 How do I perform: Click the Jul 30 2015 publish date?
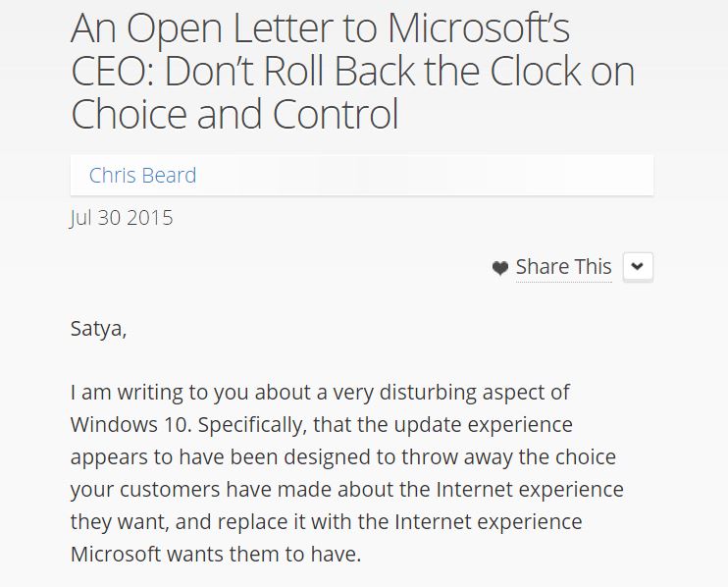(x=122, y=218)
